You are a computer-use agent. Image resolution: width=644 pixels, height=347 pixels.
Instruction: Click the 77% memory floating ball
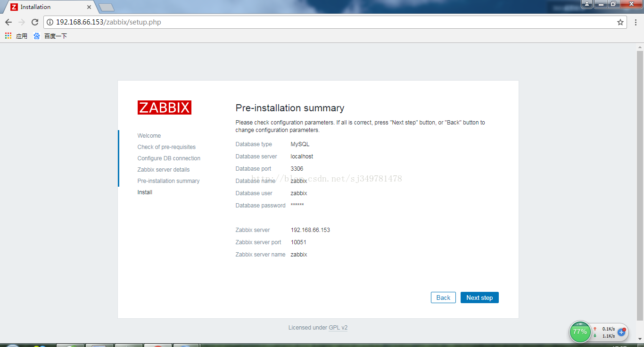pos(580,332)
